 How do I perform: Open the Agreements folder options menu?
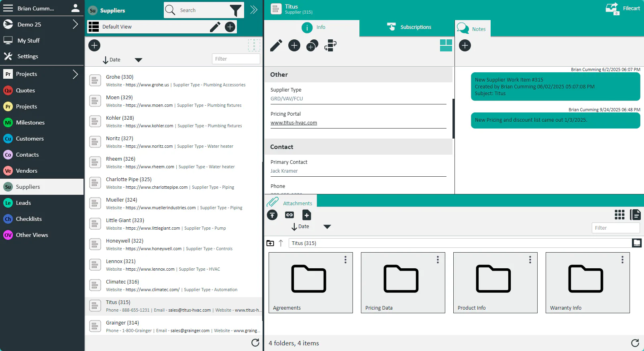345,260
